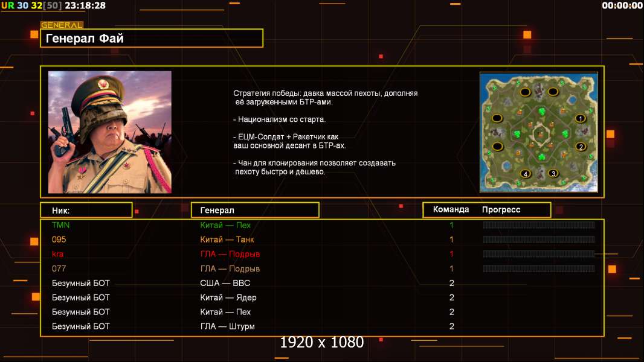
Task: Select player nickname 095
Action: 59,240
